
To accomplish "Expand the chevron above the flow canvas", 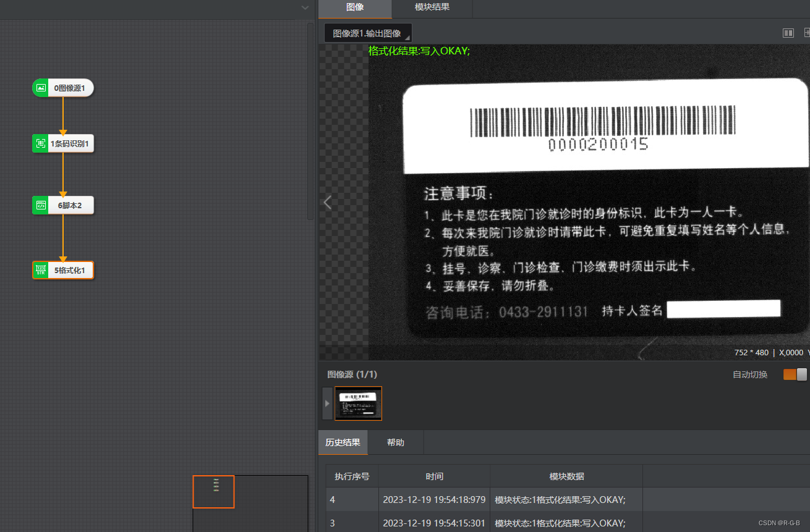I will tap(305, 7).
